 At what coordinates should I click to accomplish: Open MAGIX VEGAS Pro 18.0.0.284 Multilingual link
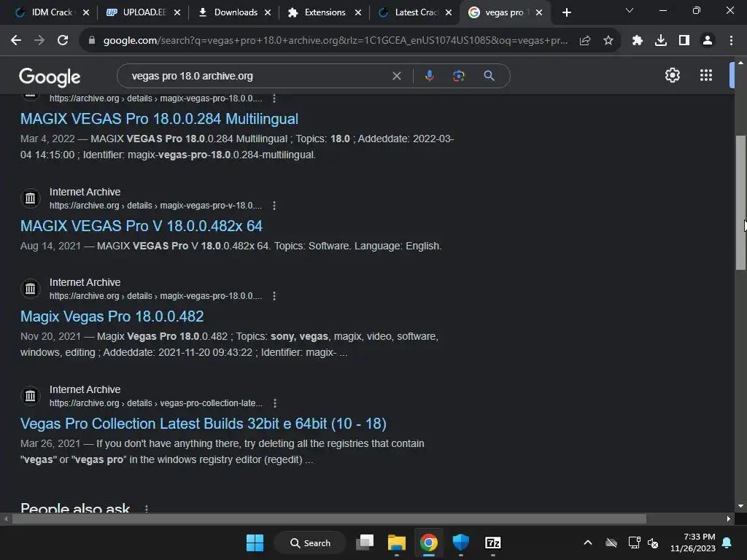click(159, 119)
